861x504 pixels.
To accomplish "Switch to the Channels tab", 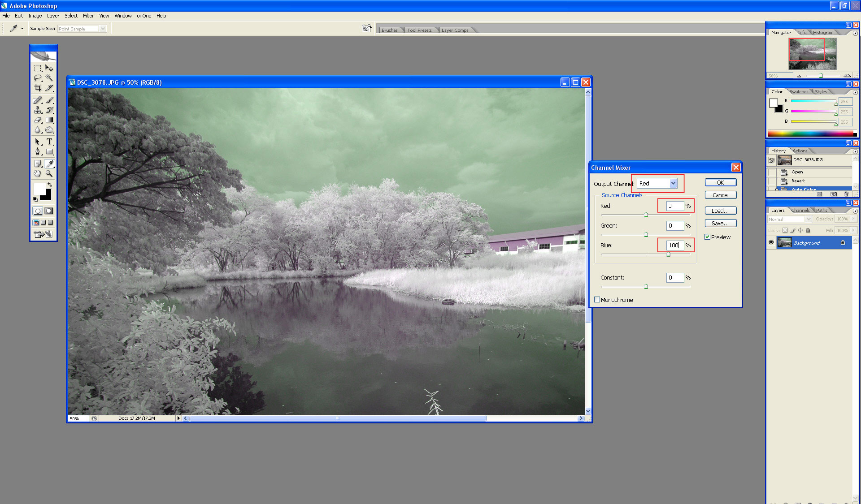I will (800, 210).
